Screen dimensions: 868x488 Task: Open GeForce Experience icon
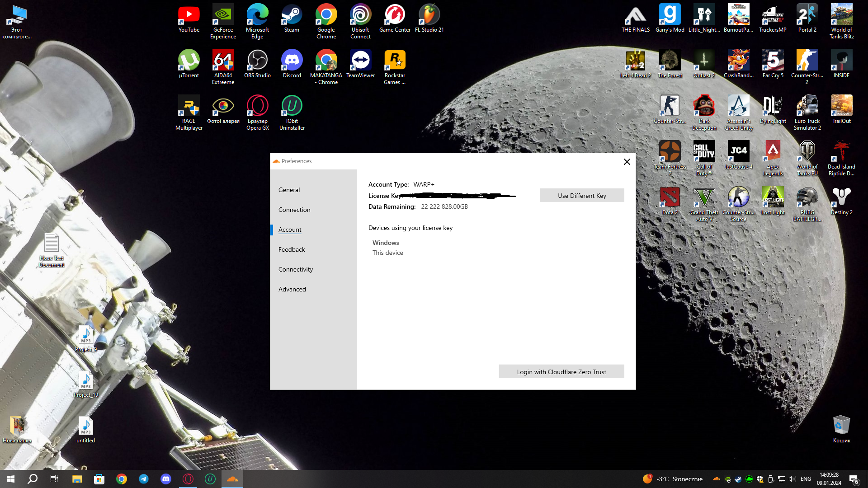click(x=223, y=16)
